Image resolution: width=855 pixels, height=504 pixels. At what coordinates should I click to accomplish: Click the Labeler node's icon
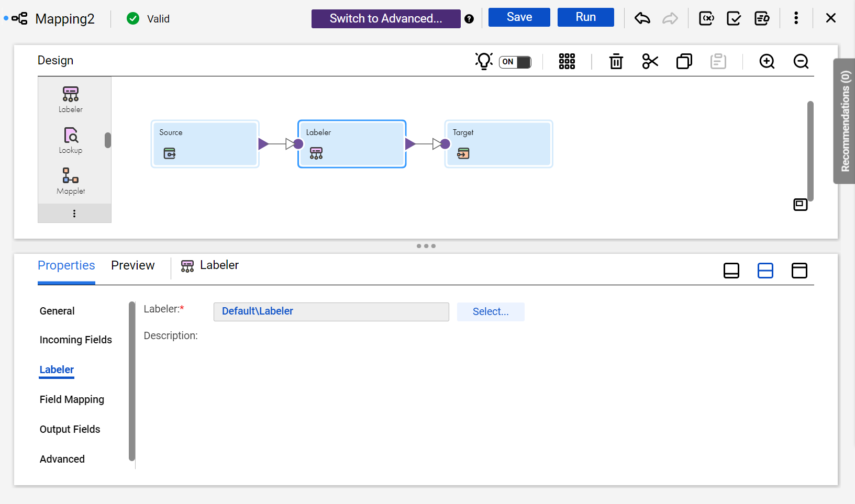[316, 153]
